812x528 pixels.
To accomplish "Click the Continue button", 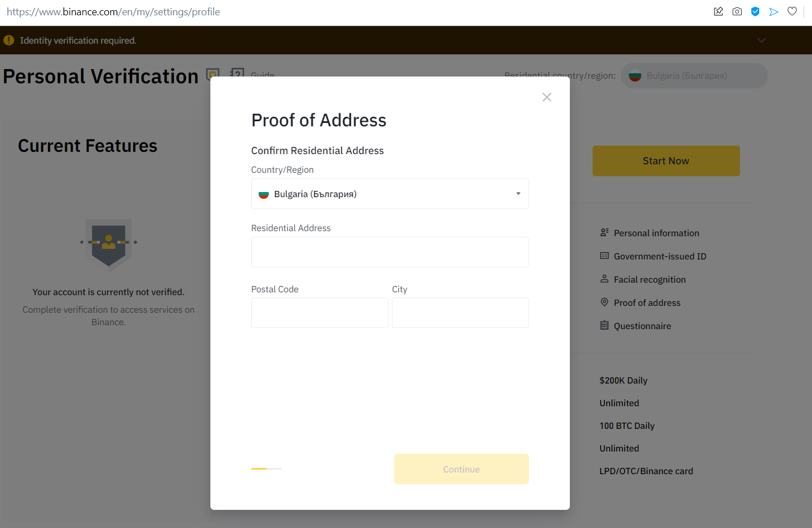I will coord(462,469).
